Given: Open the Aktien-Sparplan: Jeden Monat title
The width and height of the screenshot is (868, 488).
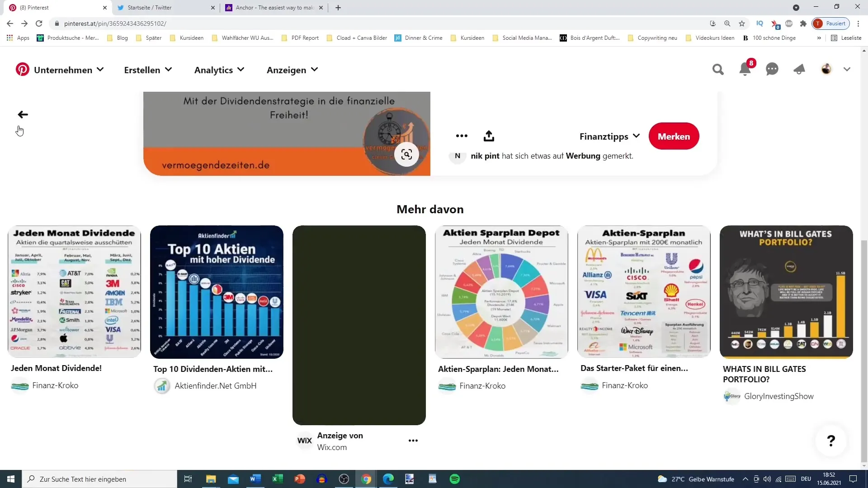Looking at the screenshot, I should [498, 369].
